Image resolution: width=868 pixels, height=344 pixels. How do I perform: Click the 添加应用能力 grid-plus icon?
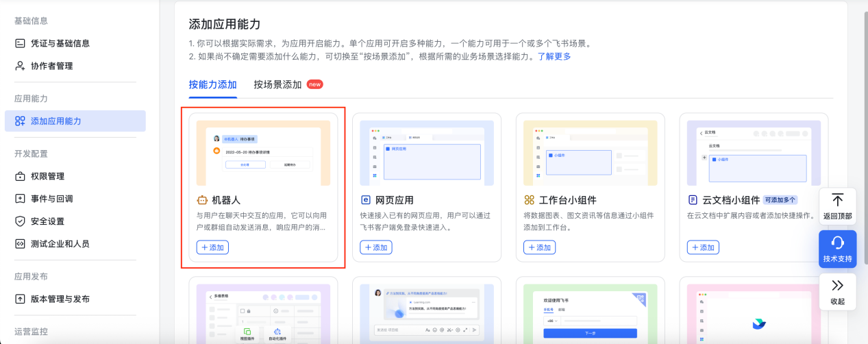tap(20, 121)
